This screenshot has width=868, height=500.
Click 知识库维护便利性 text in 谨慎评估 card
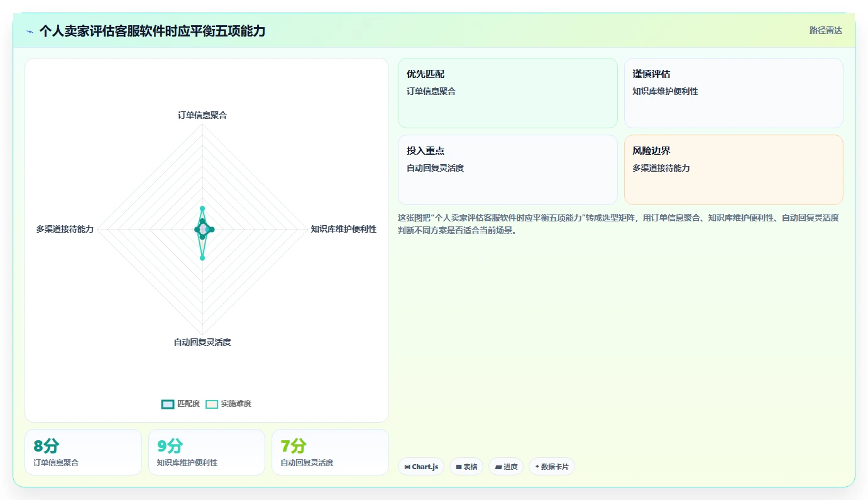coord(665,91)
